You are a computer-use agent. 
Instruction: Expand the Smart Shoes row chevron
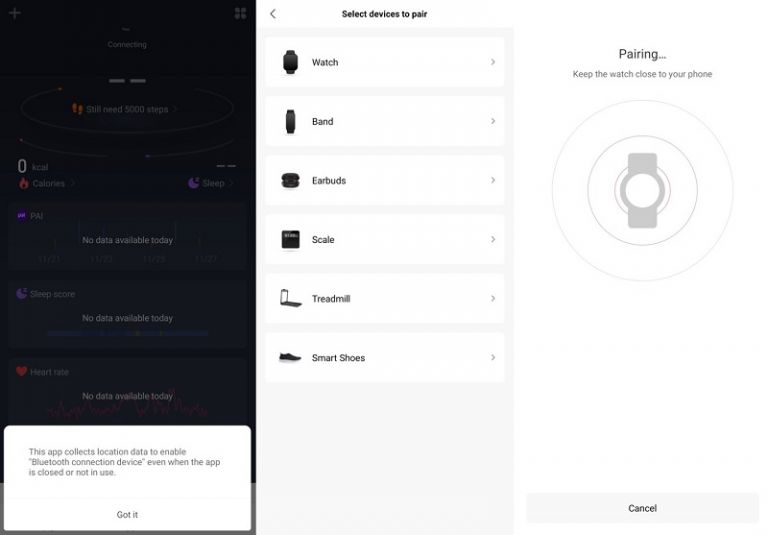point(493,357)
